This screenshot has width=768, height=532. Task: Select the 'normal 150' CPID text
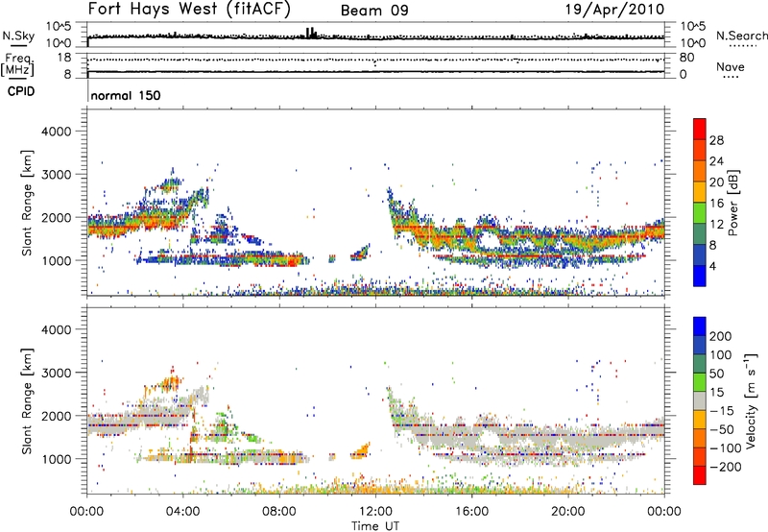tap(126, 95)
